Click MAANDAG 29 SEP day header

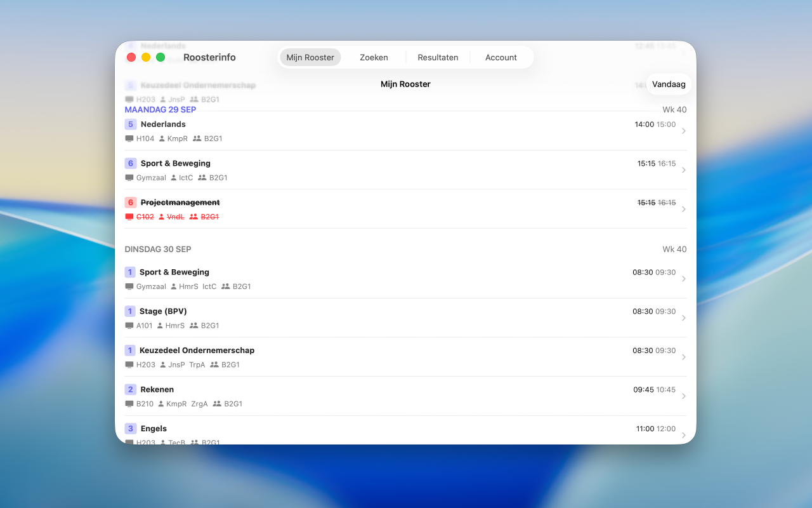(x=160, y=110)
